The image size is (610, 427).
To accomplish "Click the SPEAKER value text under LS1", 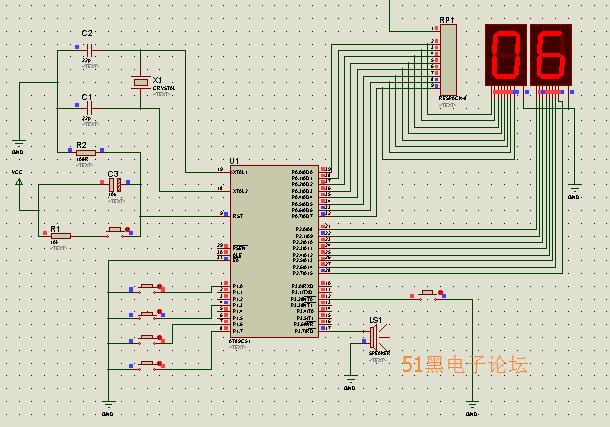I will [379, 353].
